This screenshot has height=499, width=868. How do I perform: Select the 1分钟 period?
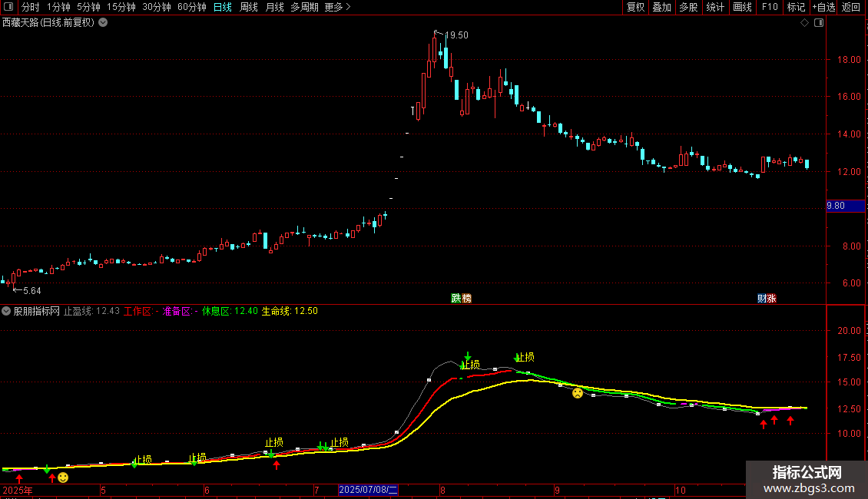tap(58, 7)
